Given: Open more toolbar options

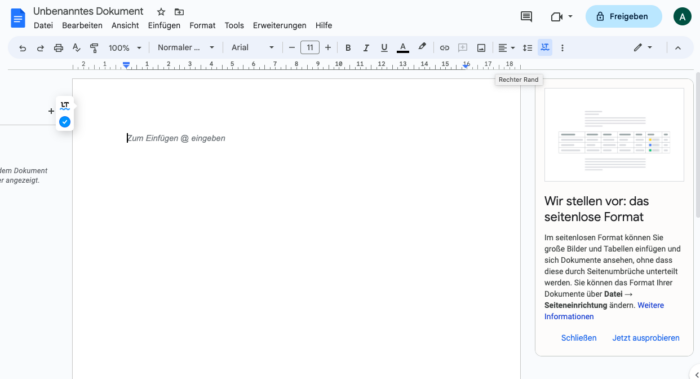Looking at the screenshot, I should (562, 48).
